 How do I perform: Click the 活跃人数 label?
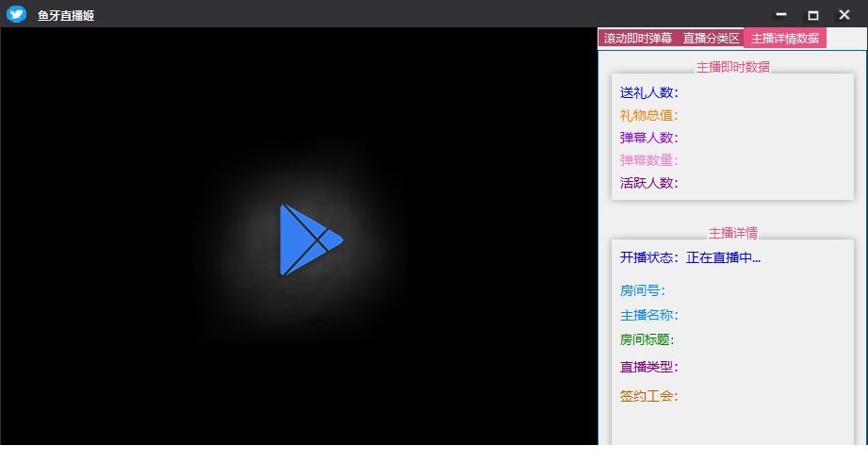point(648,183)
